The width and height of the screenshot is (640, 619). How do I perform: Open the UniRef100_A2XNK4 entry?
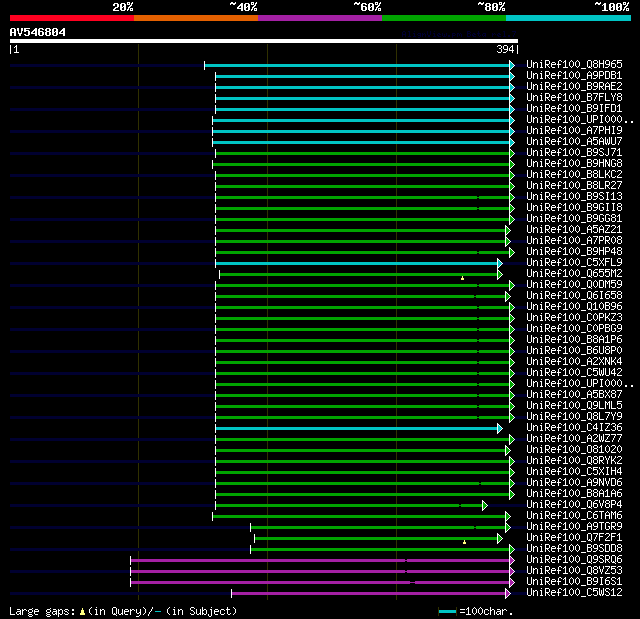point(574,362)
